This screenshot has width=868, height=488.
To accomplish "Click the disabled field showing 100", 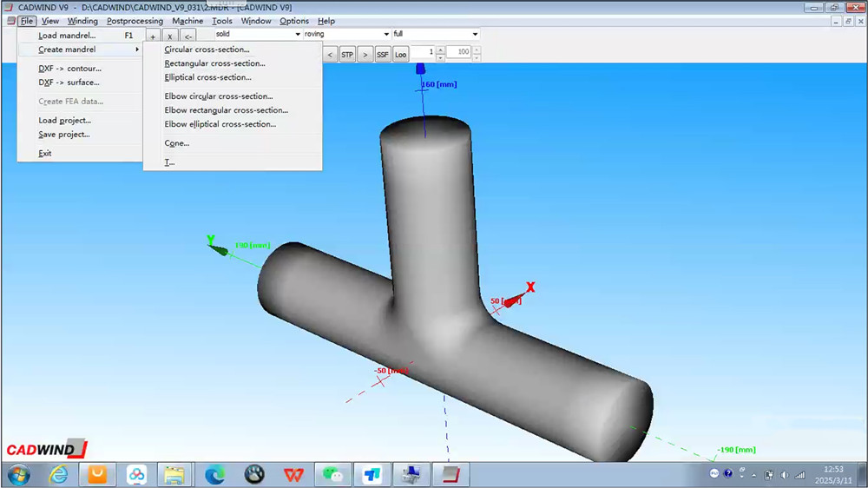I will tap(458, 51).
